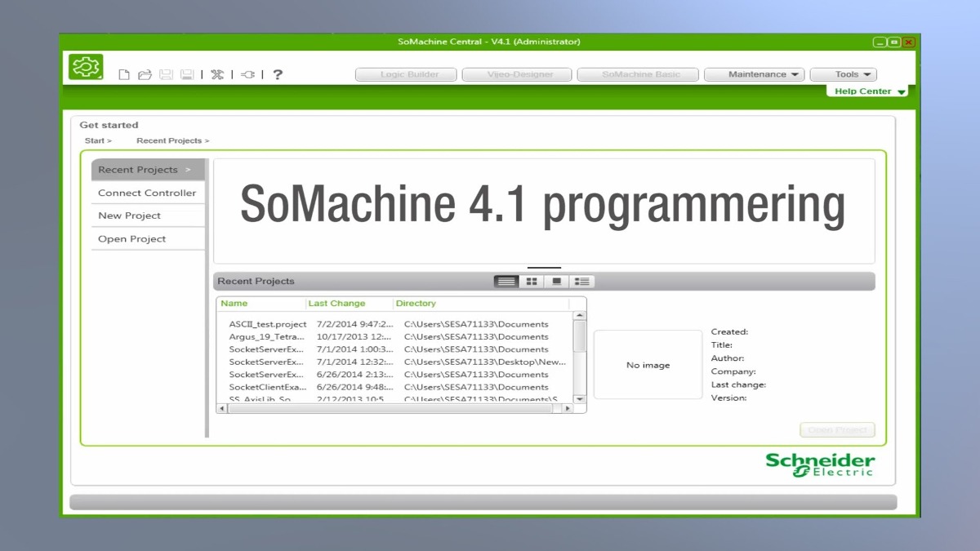Click the open-folder icon in the toolbar

(145, 74)
